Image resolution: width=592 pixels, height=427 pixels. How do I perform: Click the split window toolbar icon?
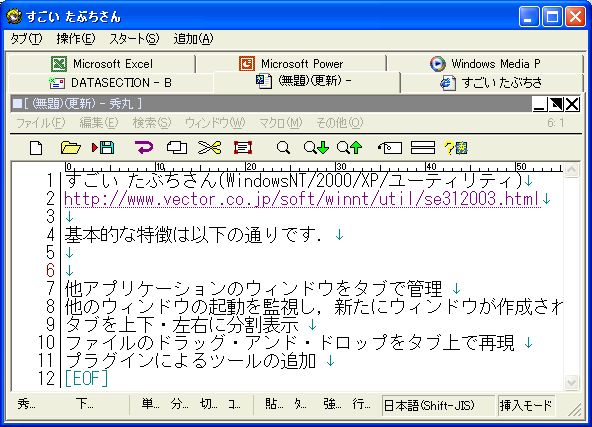[423, 148]
